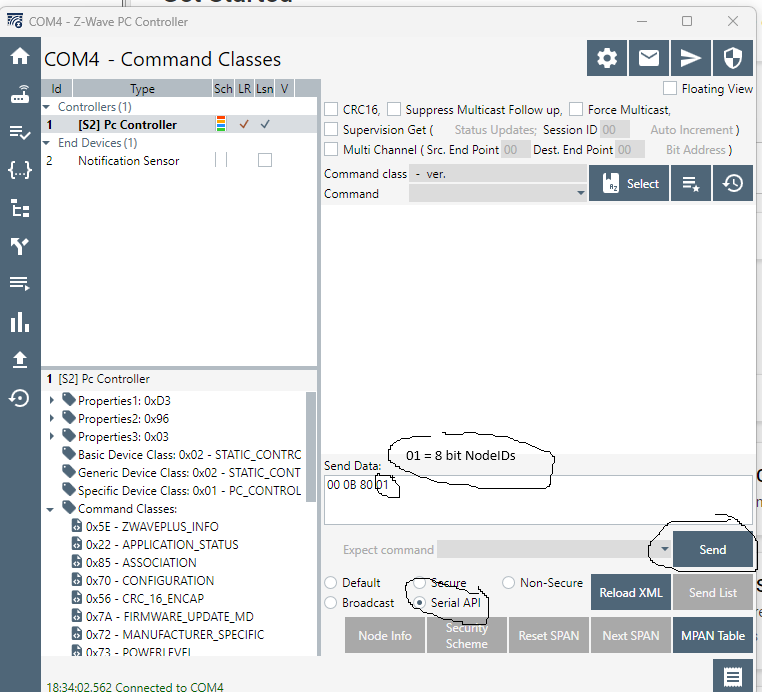762x692 pixels.
Task: Enable the Multi Channel checkbox
Action: click(332, 150)
